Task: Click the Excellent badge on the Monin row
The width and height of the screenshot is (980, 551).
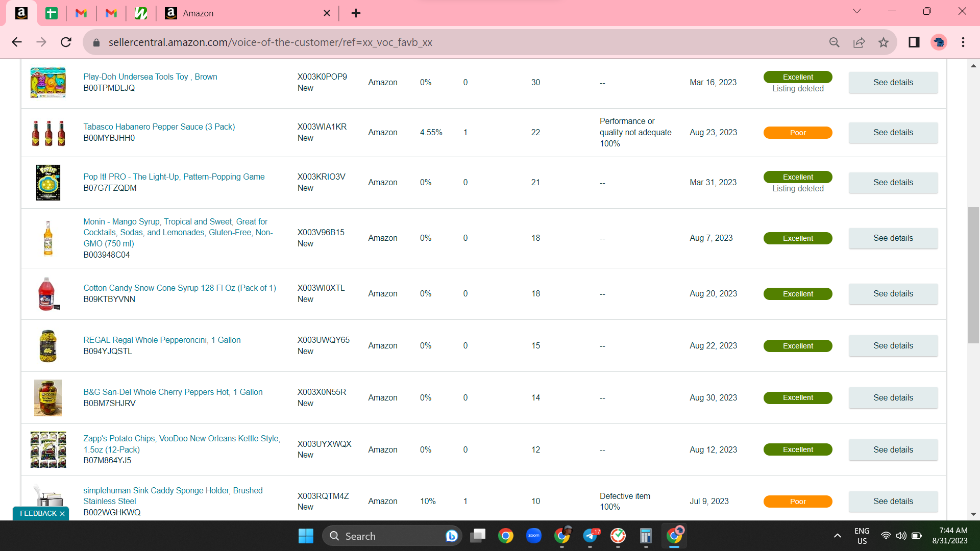Action: 798,238
